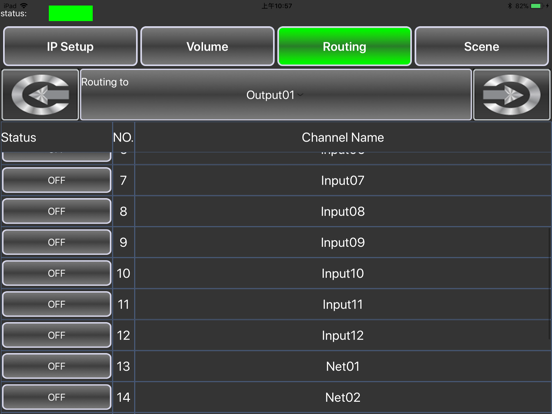This screenshot has width=552, height=414.
Task: Open the Scene tab
Action: [482, 46]
